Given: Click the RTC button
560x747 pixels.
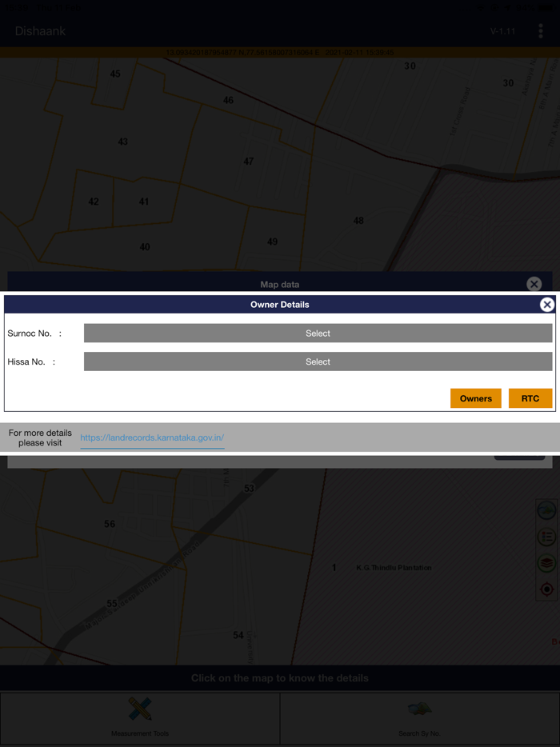Looking at the screenshot, I should pyautogui.click(x=530, y=398).
